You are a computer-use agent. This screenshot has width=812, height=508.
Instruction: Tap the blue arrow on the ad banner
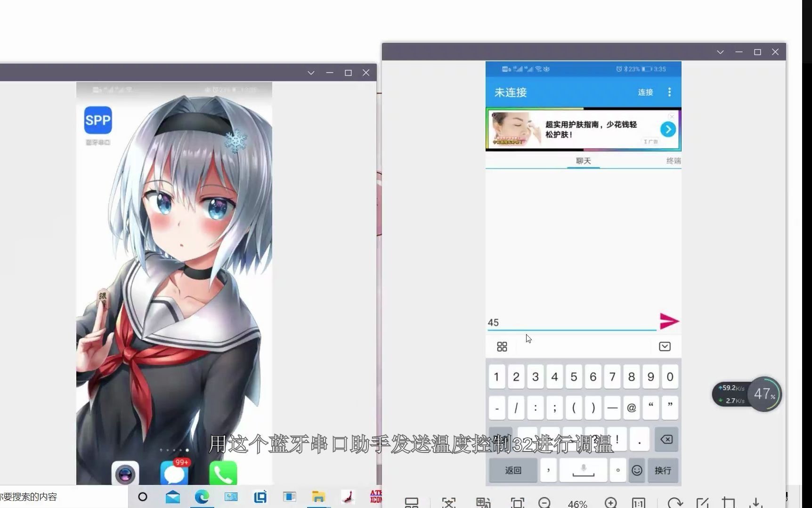click(x=668, y=129)
